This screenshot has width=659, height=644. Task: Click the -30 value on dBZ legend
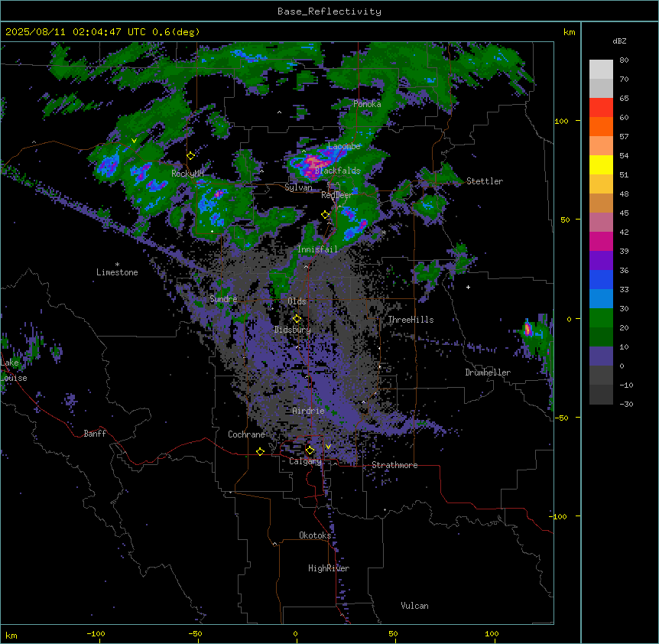tap(626, 404)
